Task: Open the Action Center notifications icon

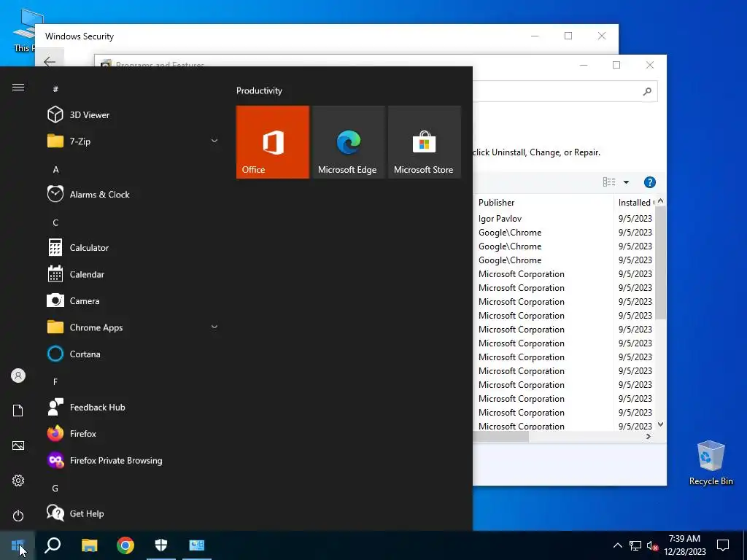Action: coord(723,545)
